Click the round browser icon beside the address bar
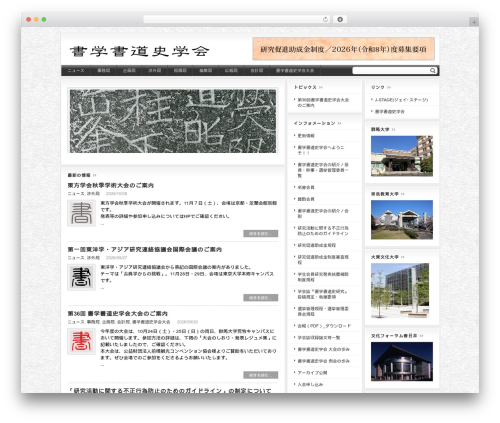This screenshot has width=500, height=423. [x=340, y=19]
